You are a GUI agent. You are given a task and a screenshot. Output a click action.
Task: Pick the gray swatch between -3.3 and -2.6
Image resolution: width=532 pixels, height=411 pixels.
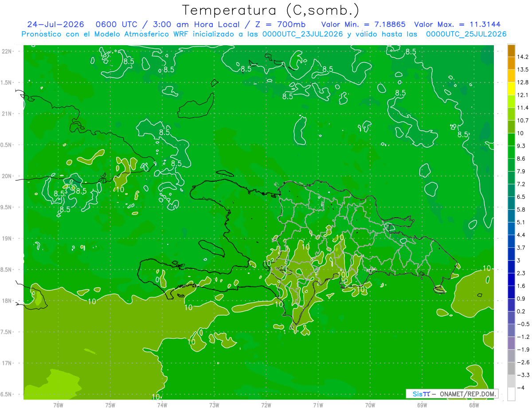[511, 368]
